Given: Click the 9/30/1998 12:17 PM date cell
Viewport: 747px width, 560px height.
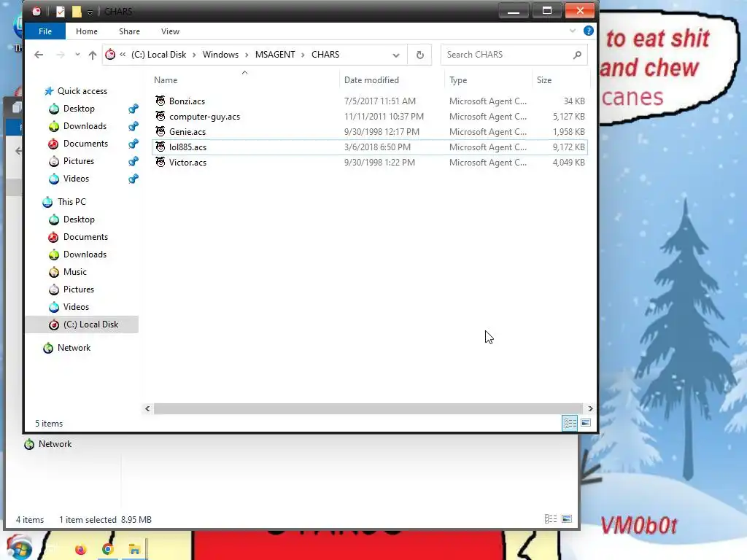Looking at the screenshot, I should 382,132.
